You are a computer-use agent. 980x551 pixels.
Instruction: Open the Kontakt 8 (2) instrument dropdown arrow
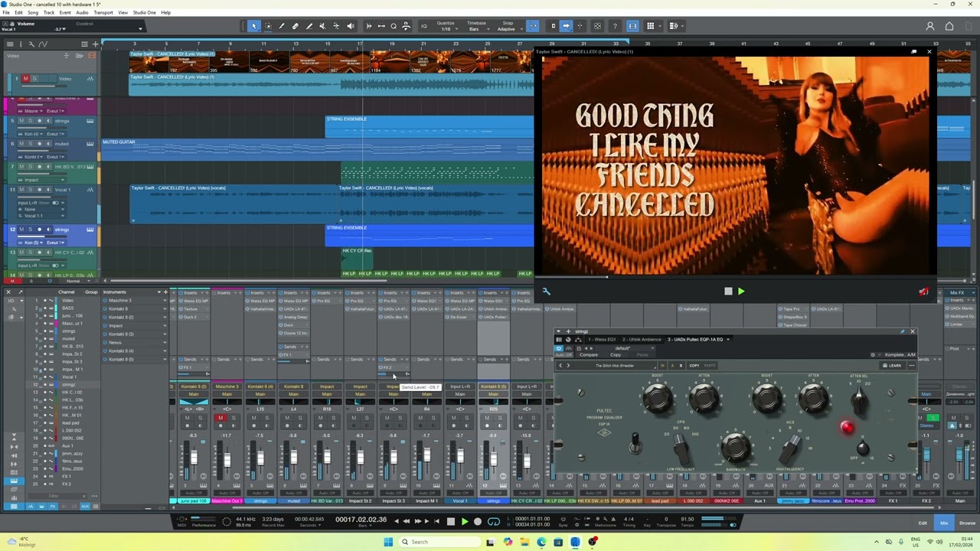(x=164, y=317)
